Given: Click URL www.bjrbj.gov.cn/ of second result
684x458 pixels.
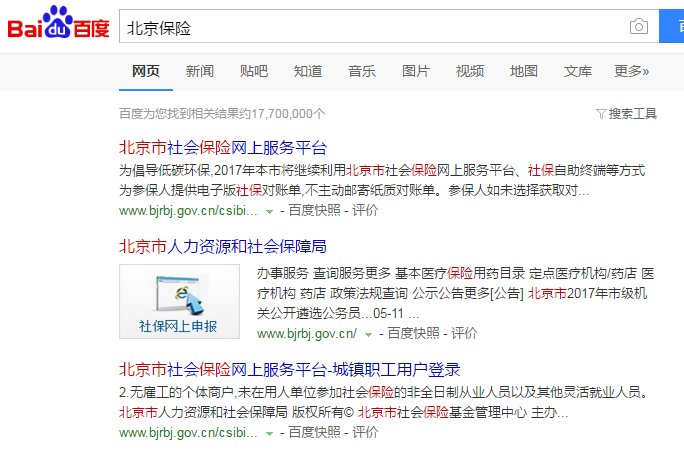Looking at the screenshot, I should point(307,334).
